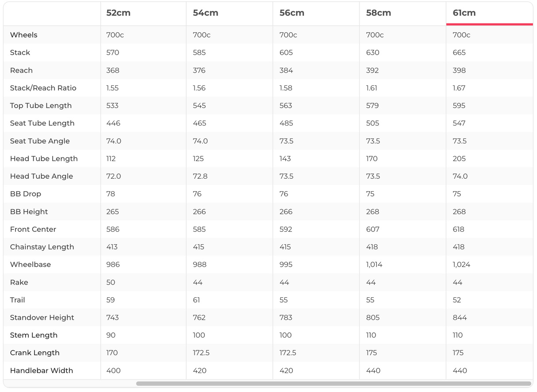537x392 pixels.
Task: Click the Wheels row label
Action: tap(23, 35)
